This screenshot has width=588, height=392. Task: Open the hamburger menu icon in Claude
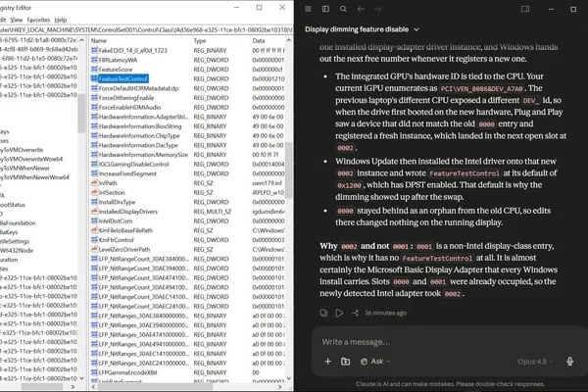coord(308,9)
